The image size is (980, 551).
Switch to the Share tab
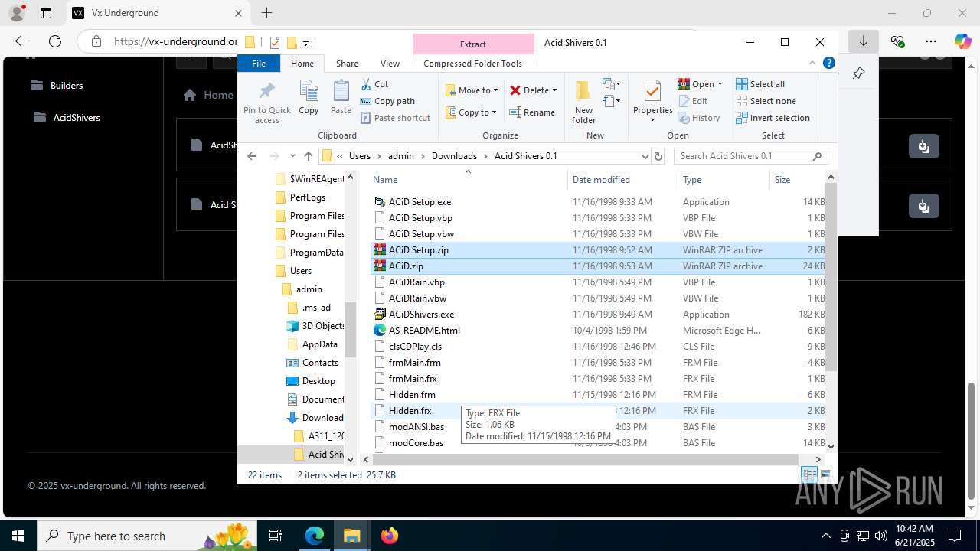tap(347, 64)
